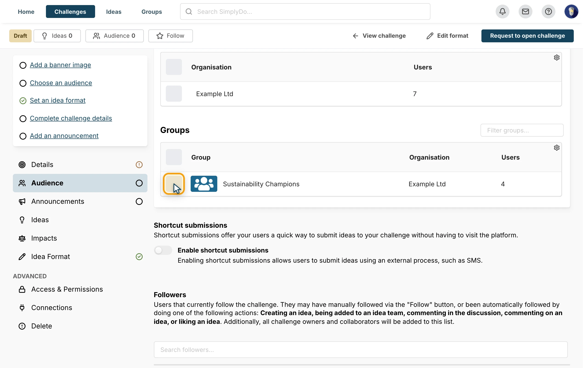Click the Details warning status icon
The height and width of the screenshot is (368, 588).
coord(139,165)
